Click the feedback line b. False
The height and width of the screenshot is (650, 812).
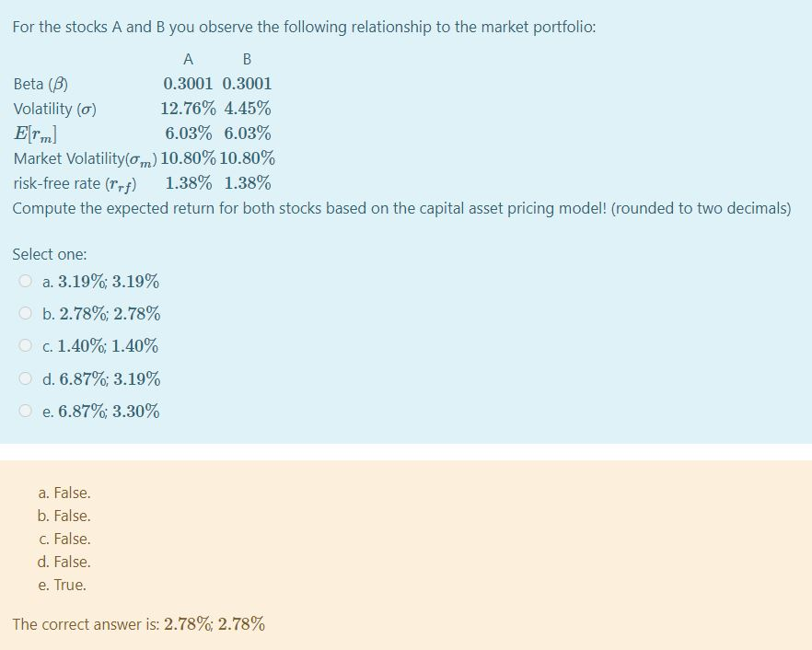coord(64,516)
